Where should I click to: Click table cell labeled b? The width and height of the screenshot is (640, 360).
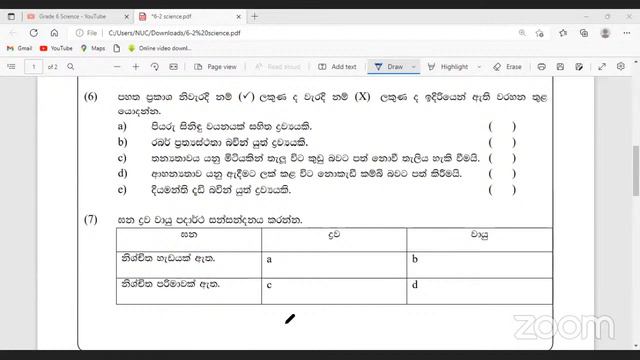point(479,264)
